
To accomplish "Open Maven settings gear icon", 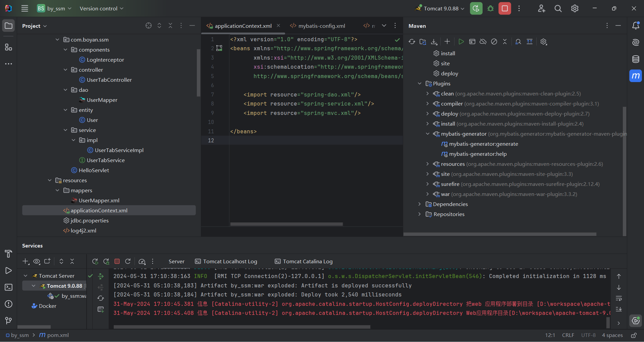I will point(544,42).
